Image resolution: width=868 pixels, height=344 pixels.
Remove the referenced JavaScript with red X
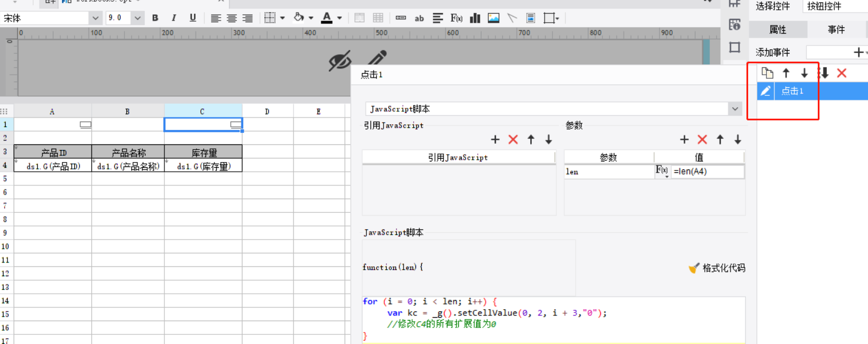513,140
